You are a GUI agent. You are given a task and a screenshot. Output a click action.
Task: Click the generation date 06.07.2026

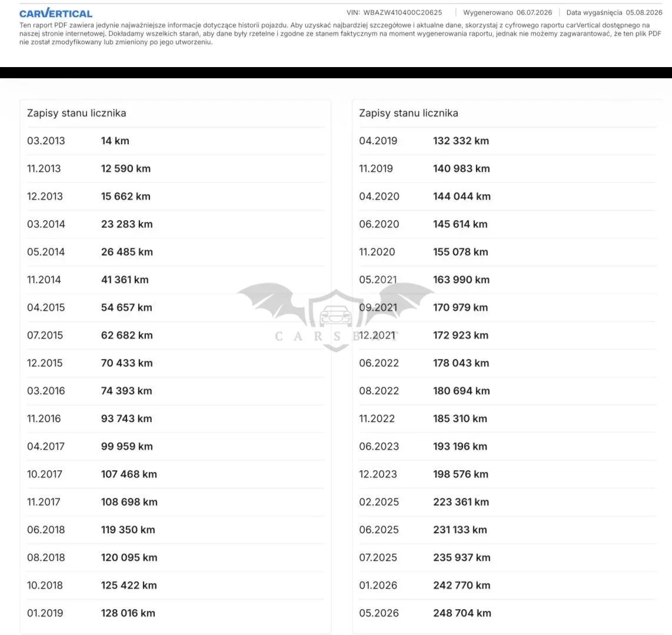[534, 12]
